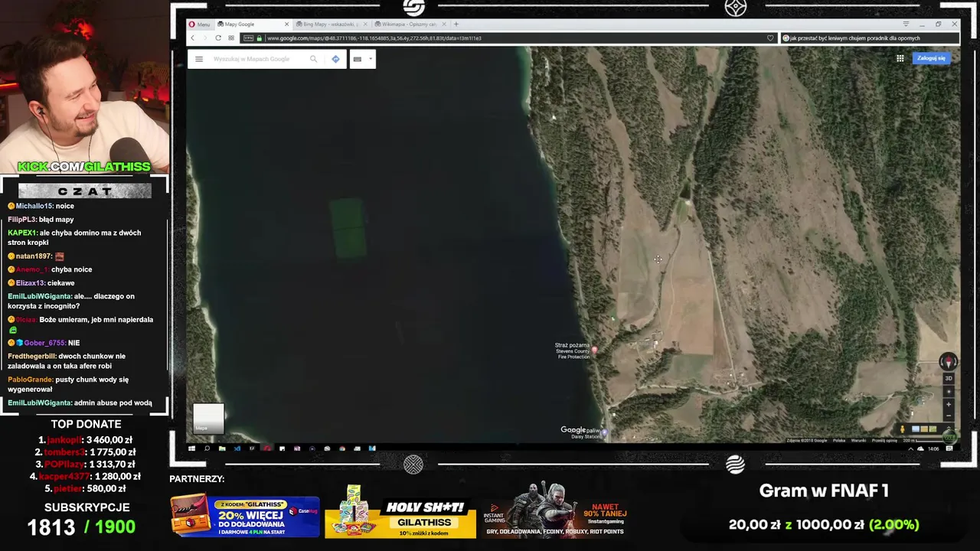Go forward in browser history
Image resolution: width=980 pixels, height=551 pixels.
[x=204, y=38]
